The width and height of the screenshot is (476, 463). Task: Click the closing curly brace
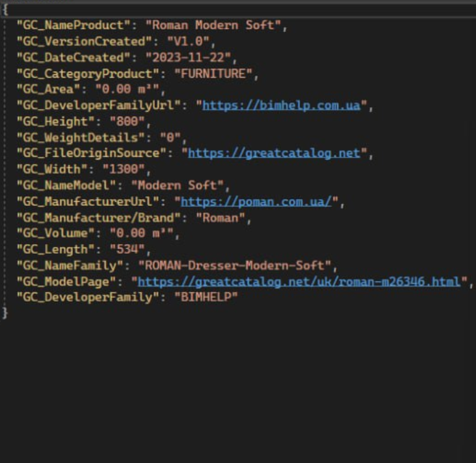pos(5,313)
